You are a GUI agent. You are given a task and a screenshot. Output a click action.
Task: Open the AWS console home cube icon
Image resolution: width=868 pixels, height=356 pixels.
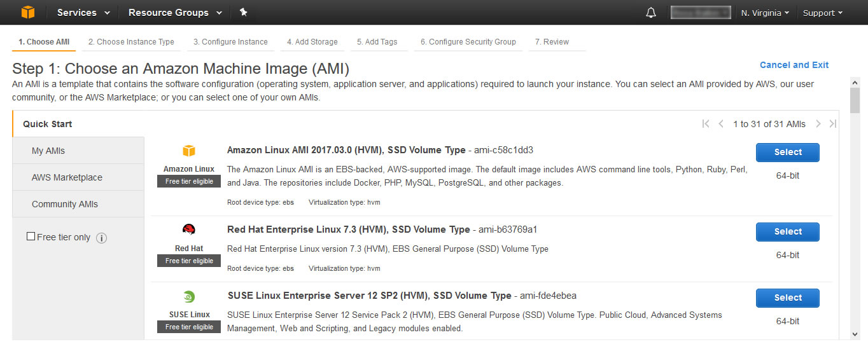28,12
